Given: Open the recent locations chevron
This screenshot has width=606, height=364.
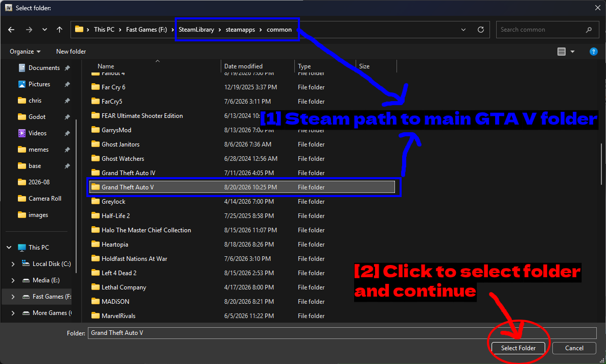Looking at the screenshot, I should coord(44,29).
